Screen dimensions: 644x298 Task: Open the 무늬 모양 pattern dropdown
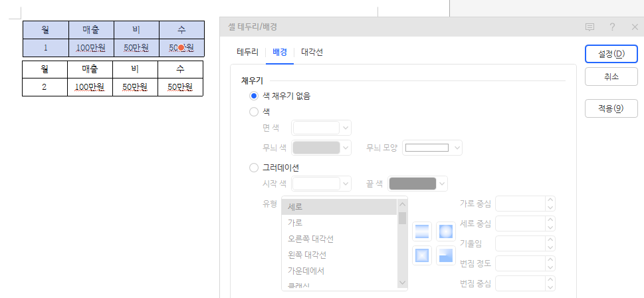click(x=457, y=148)
